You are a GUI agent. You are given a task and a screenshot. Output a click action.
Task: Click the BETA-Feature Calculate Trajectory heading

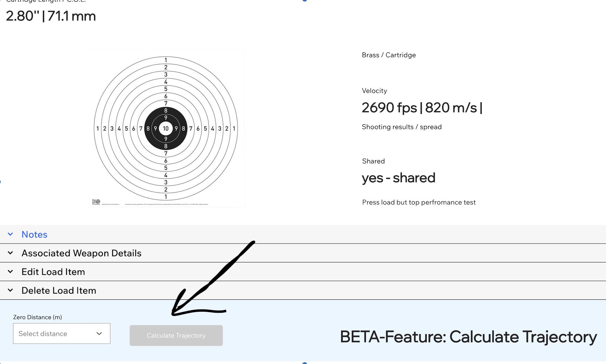tap(468, 337)
